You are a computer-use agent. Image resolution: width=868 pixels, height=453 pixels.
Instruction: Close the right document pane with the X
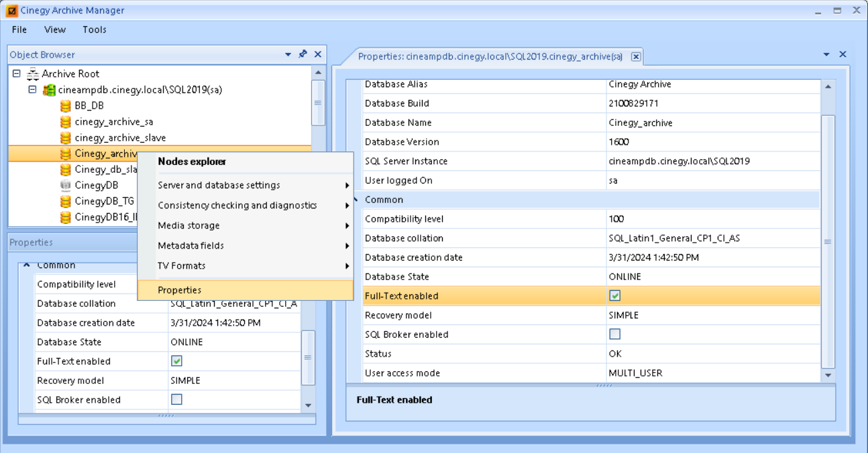pyautogui.click(x=843, y=54)
